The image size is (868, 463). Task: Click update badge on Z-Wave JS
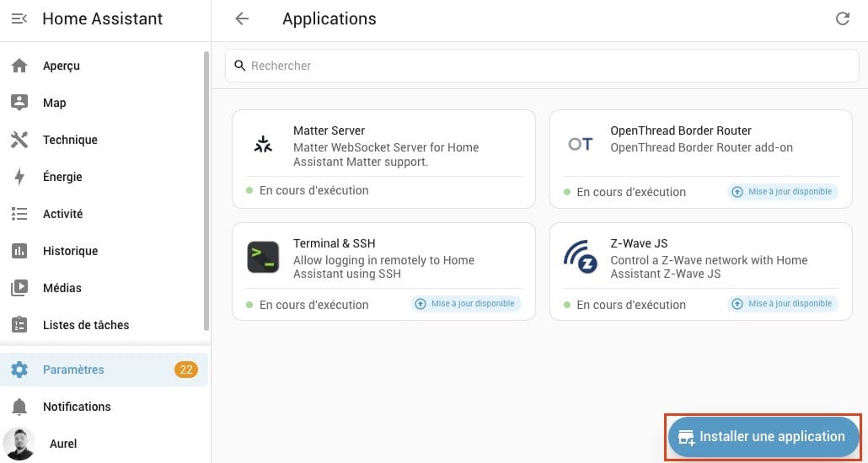782,304
